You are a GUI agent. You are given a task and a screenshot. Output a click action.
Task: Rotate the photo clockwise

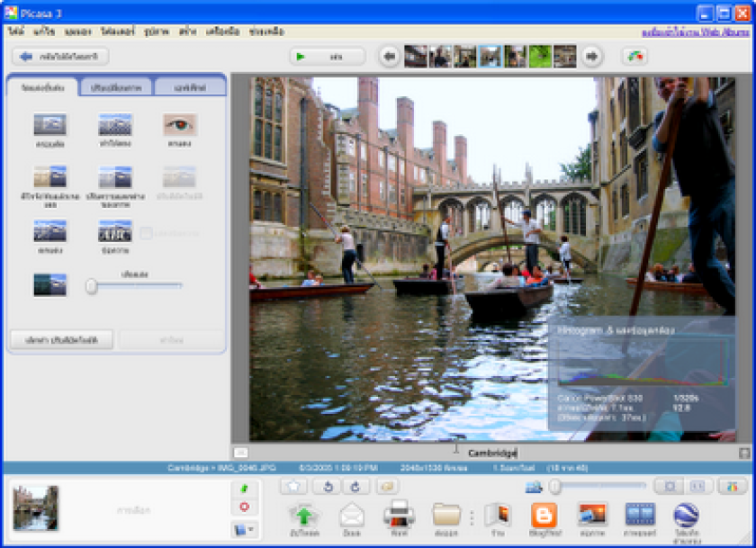(x=355, y=487)
